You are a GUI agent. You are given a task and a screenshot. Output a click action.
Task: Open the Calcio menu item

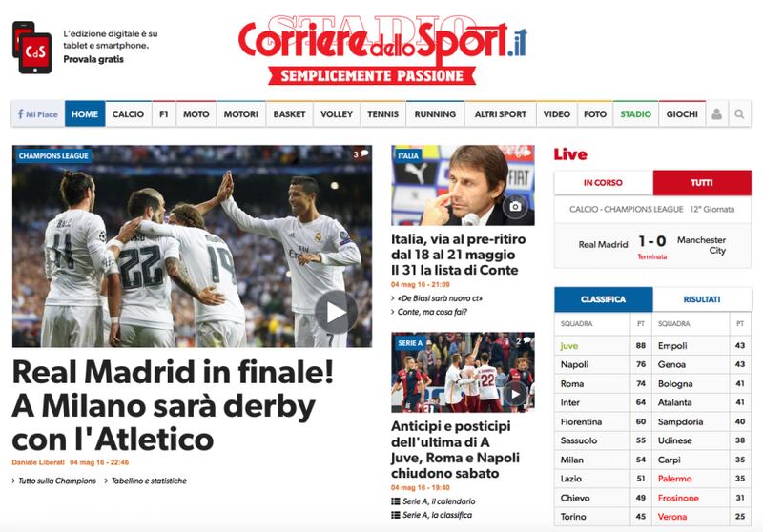128,114
